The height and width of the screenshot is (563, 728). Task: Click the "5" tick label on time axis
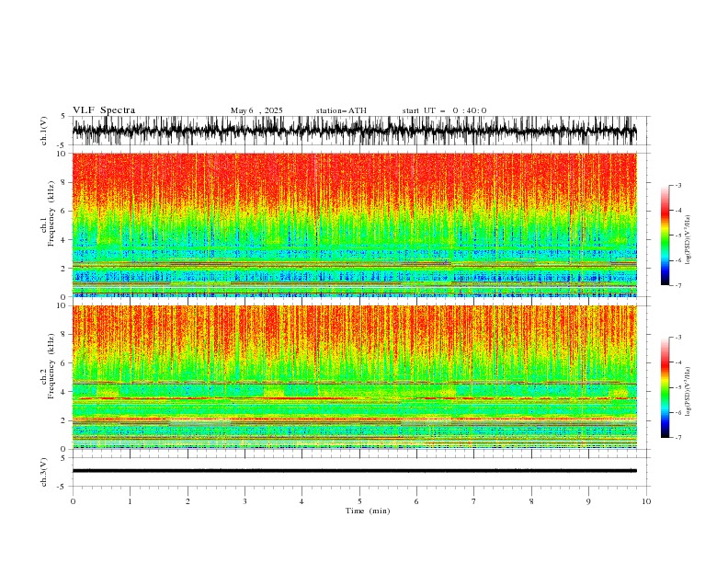(359, 501)
